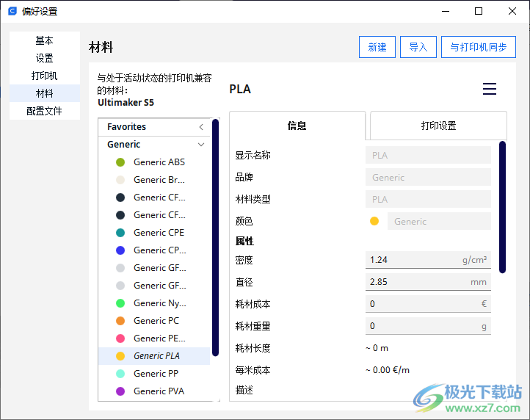Click the 显示名称 PLA field
530x420 pixels.
[428, 155]
